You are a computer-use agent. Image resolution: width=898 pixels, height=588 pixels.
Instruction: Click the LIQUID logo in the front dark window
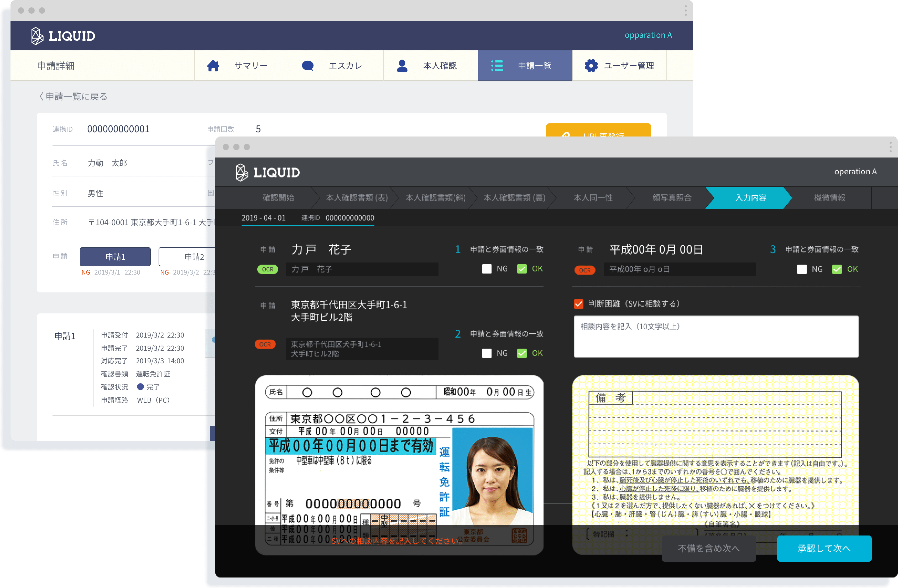point(268,172)
